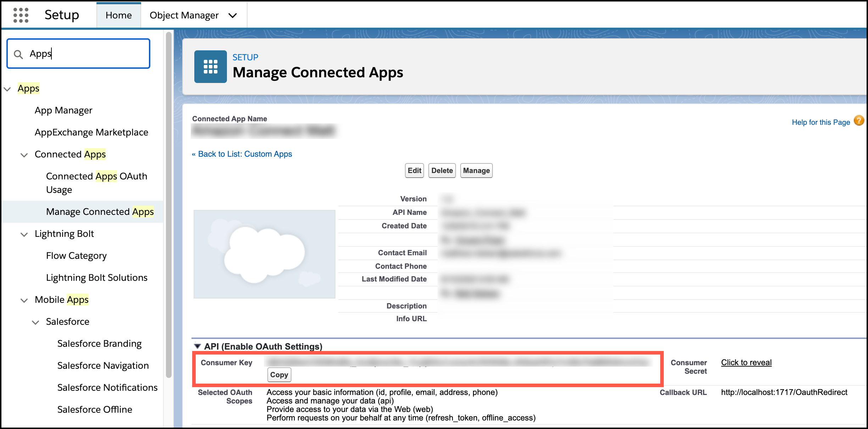Collapse the Mobile Apps section
The height and width of the screenshot is (429, 868).
coord(24,300)
